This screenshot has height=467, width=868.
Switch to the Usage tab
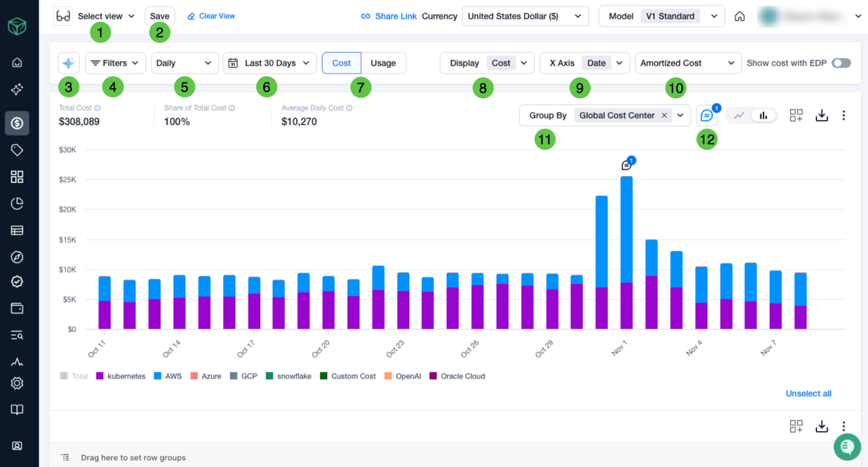[x=383, y=63]
